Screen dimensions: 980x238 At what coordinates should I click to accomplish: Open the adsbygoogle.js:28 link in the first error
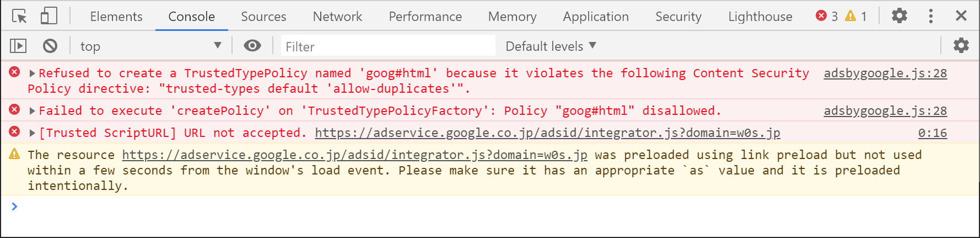pos(885,73)
